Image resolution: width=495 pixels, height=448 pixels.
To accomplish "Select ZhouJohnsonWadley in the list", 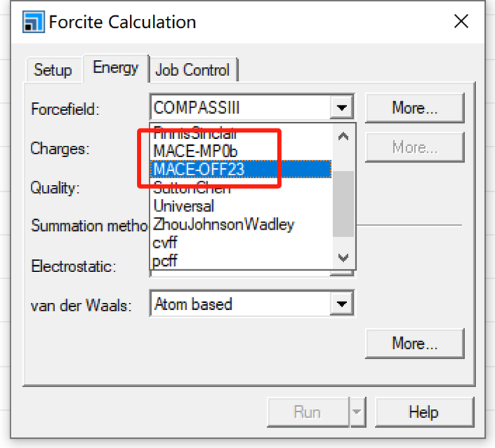I will tap(223, 225).
